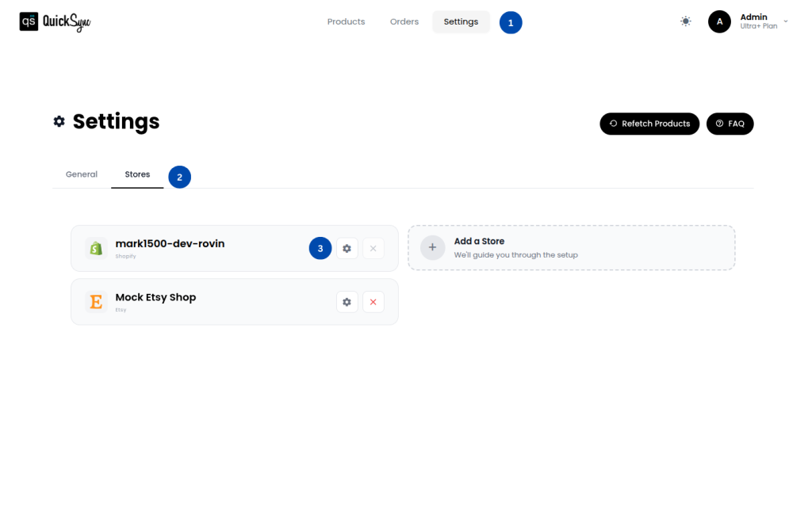The height and width of the screenshot is (508, 812).
Task: Switch to the General tab
Action: 82,174
